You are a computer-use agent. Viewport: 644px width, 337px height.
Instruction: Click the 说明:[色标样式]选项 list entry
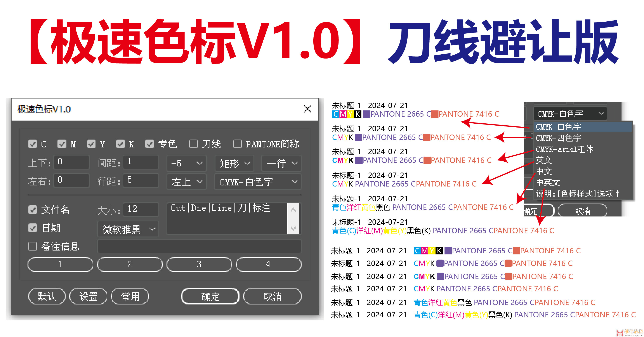[x=583, y=193]
